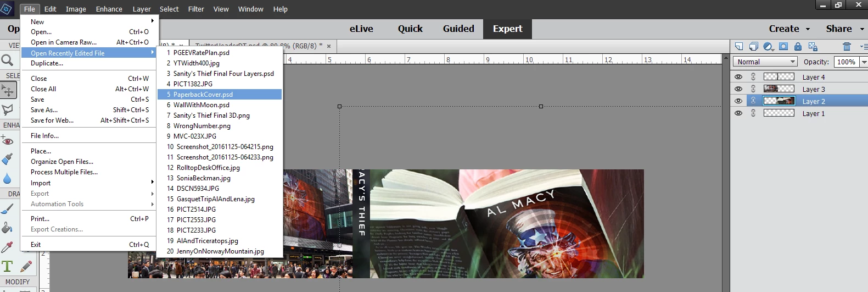Hide Layer 4 with its eye icon

coord(738,77)
